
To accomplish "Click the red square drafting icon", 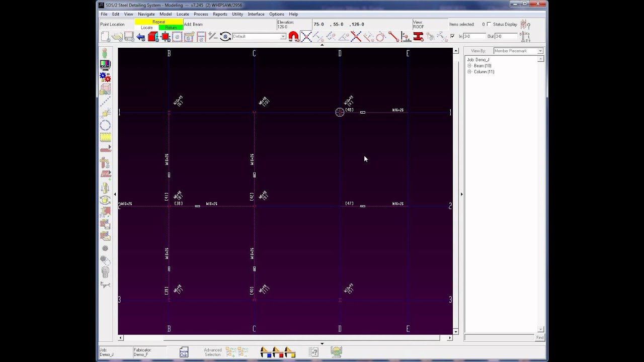I will point(278,352).
